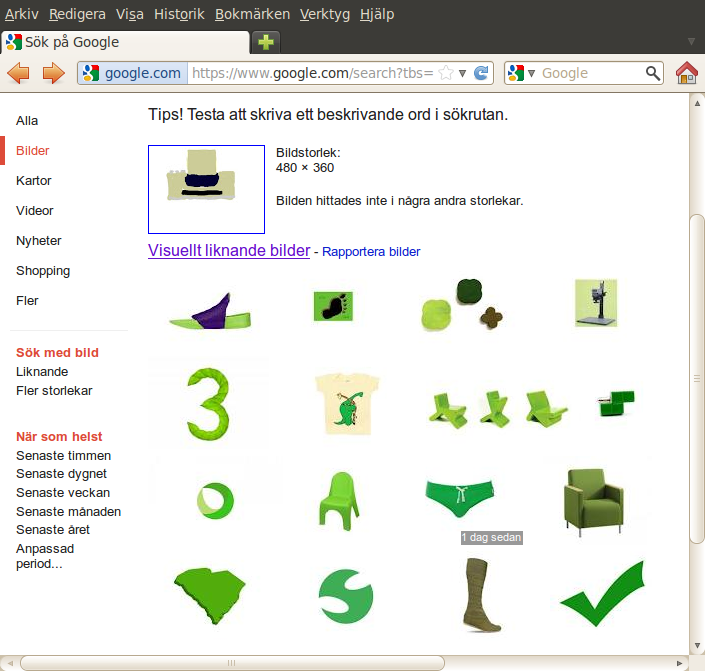705x671 pixels.
Task: Expand Fler in the sidebar
Action: 27,300
